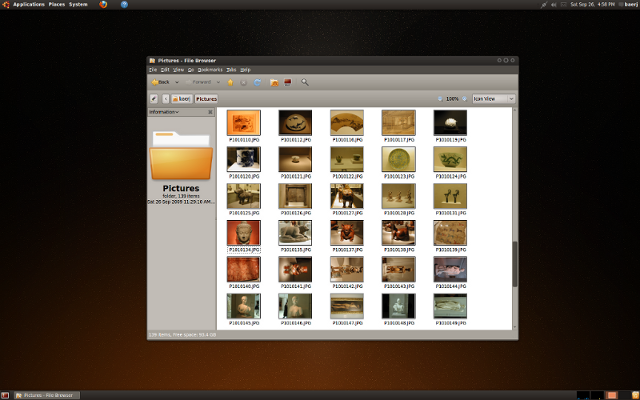Click the parent folder path button

[x=182, y=99]
